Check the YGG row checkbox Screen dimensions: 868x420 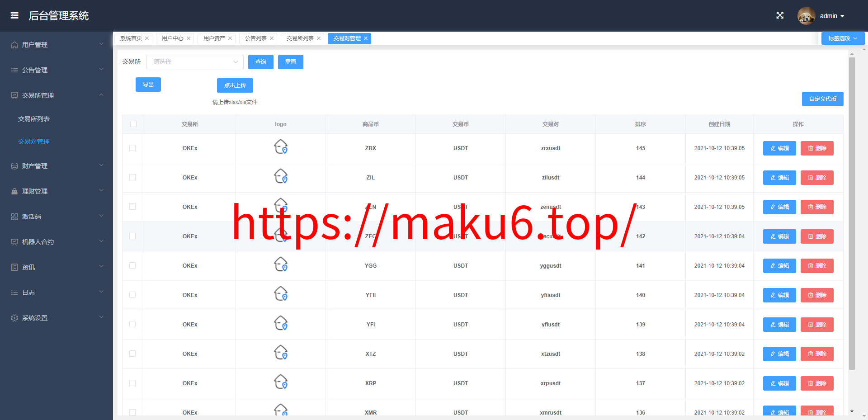[132, 265]
